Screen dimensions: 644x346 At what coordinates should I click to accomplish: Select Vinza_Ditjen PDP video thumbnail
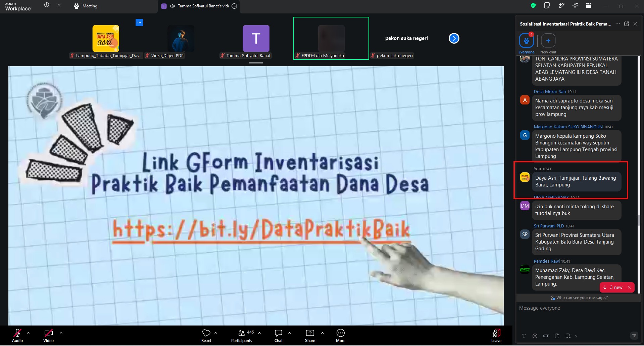coord(181,38)
